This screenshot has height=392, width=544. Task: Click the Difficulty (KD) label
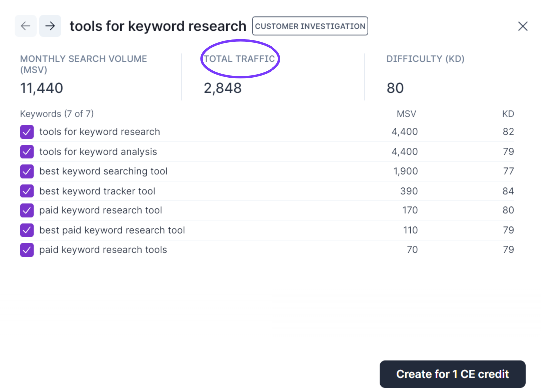tap(425, 59)
